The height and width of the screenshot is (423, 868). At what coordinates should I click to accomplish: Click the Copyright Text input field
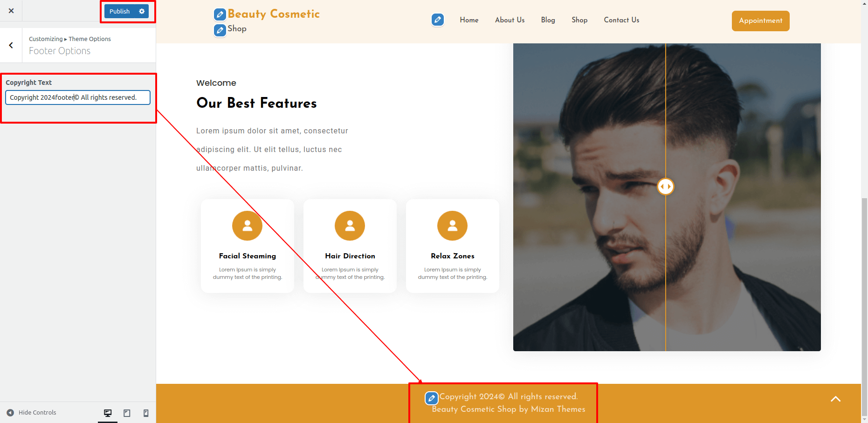click(77, 97)
